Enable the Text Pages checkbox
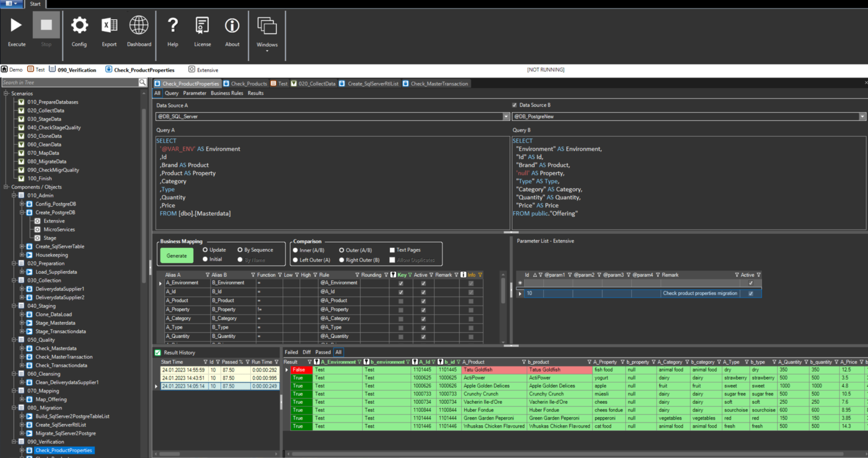 pyautogui.click(x=392, y=250)
